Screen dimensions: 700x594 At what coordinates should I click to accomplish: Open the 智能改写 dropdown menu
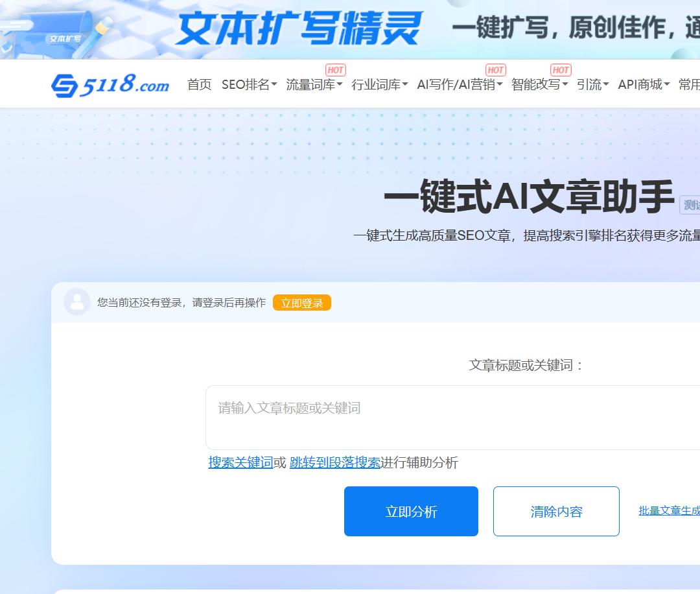point(539,84)
